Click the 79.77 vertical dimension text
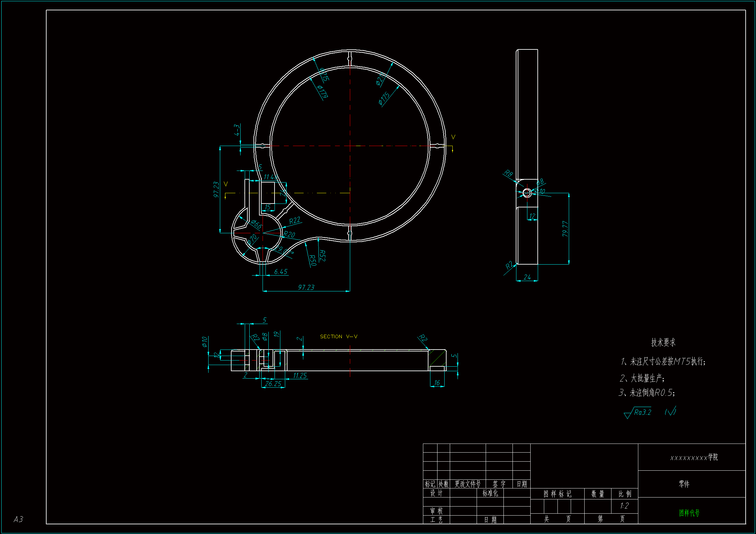This screenshot has height=534, width=756. [x=565, y=229]
